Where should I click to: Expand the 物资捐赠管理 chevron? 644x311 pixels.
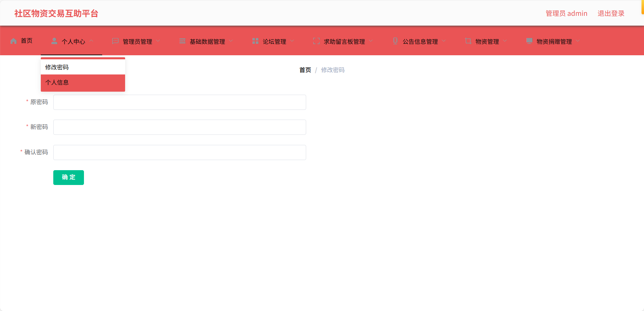tap(578, 41)
